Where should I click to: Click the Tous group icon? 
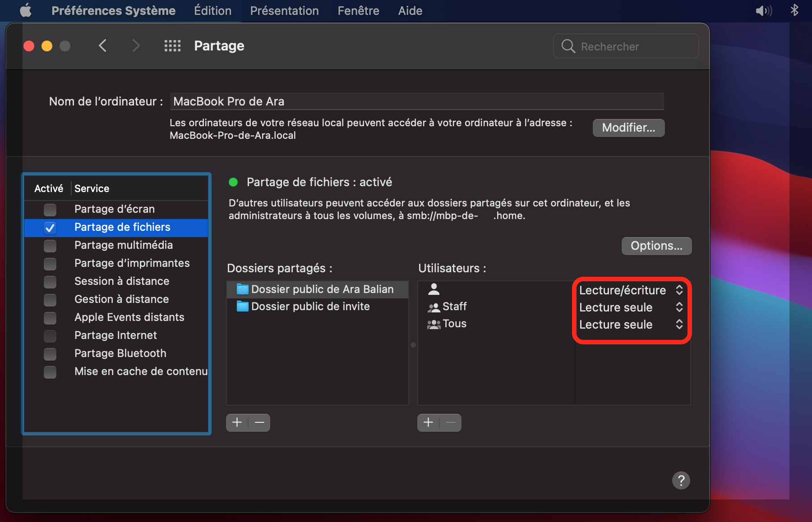coord(434,324)
